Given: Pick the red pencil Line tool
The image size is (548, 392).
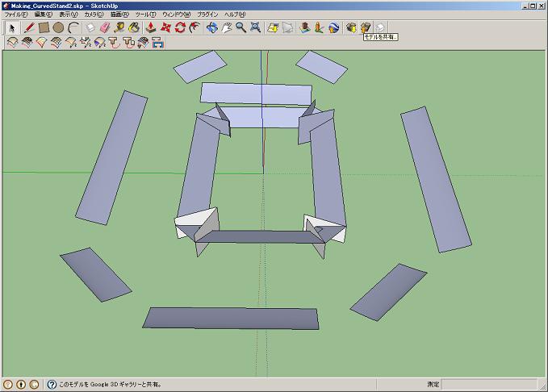Looking at the screenshot, I should pos(29,27).
